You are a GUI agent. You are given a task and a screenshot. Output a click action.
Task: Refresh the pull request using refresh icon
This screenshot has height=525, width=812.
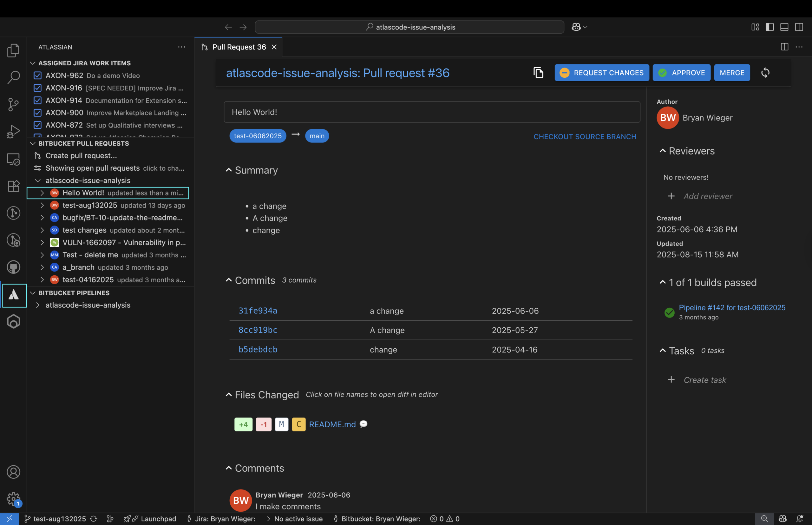pyautogui.click(x=766, y=73)
